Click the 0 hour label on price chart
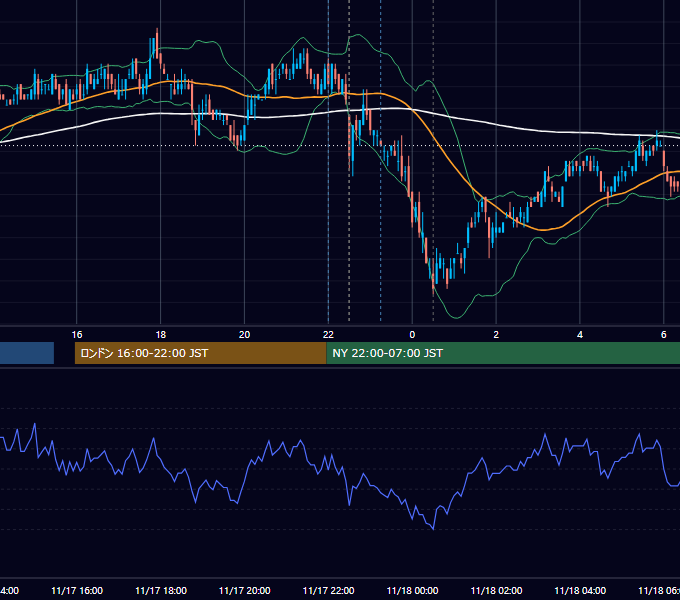680x600 pixels. pyautogui.click(x=412, y=335)
